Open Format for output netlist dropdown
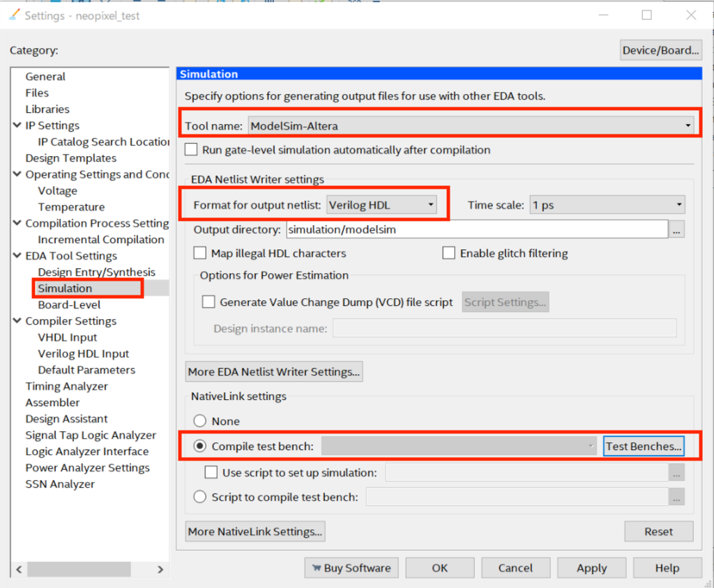This screenshot has width=714, height=588. click(x=382, y=205)
